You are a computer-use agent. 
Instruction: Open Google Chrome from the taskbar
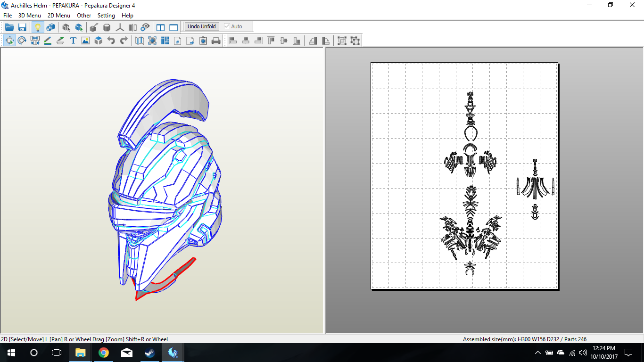pyautogui.click(x=104, y=353)
